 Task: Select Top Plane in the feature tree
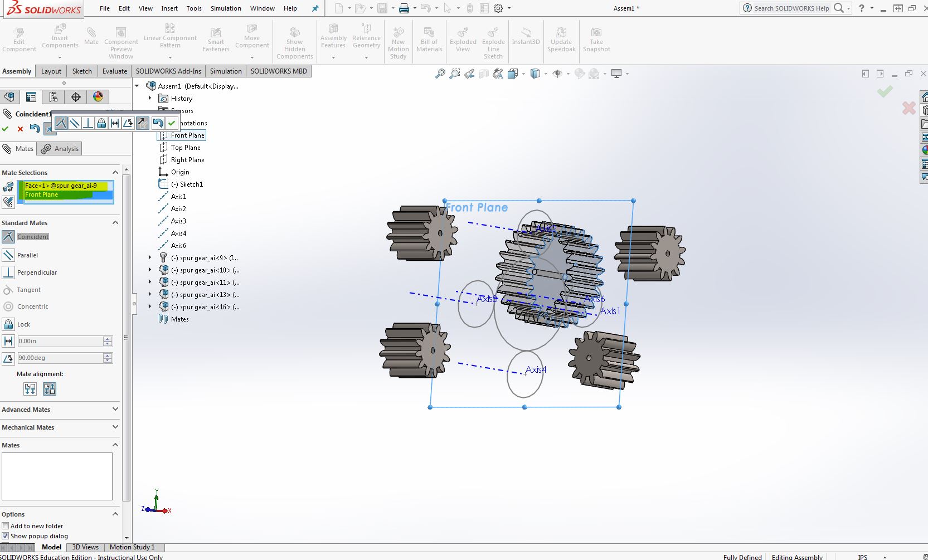[x=186, y=148]
